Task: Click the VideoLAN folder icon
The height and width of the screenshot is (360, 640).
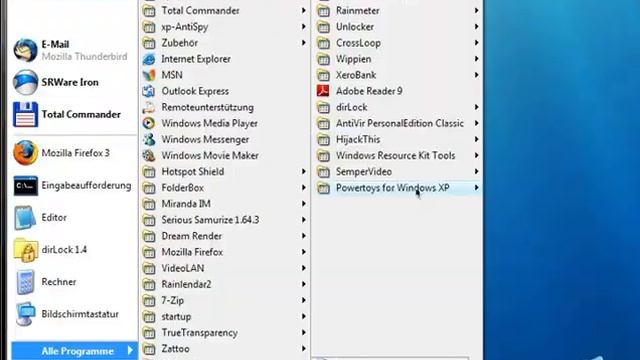Action: click(149, 268)
